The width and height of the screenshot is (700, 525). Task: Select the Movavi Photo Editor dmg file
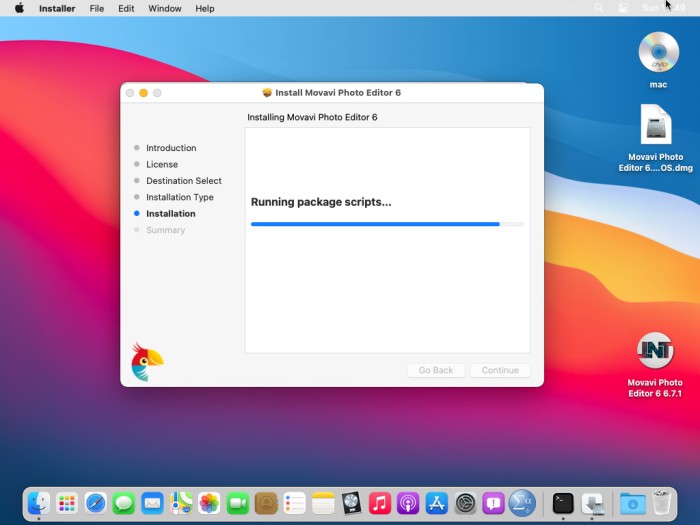pos(656,124)
